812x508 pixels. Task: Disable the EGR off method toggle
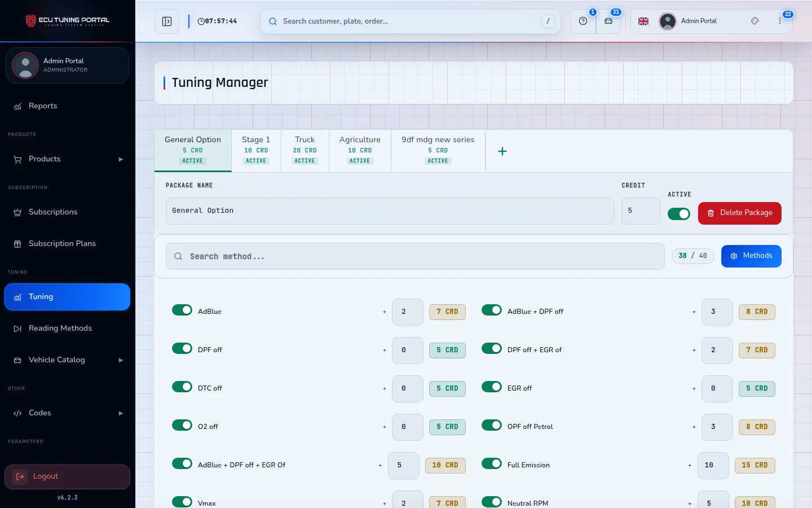tap(492, 387)
